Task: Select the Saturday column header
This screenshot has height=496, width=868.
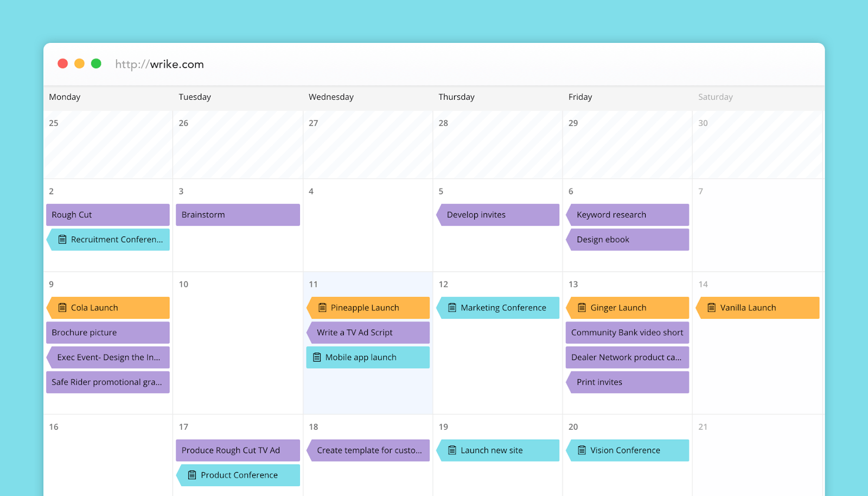Action: point(714,97)
